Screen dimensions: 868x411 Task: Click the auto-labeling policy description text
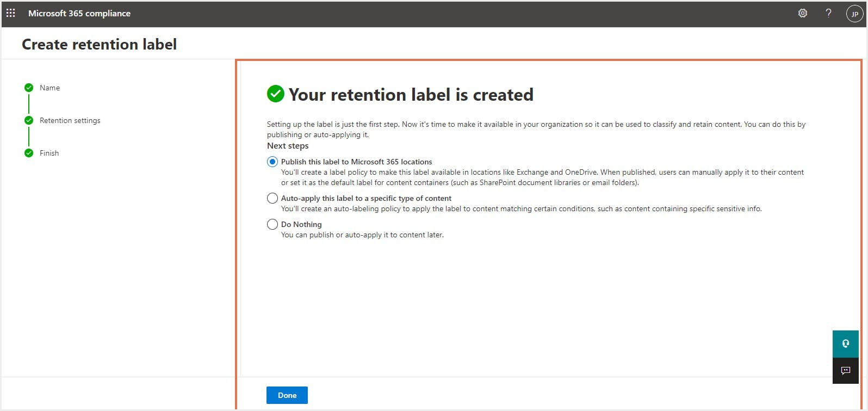pyautogui.click(x=521, y=208)
